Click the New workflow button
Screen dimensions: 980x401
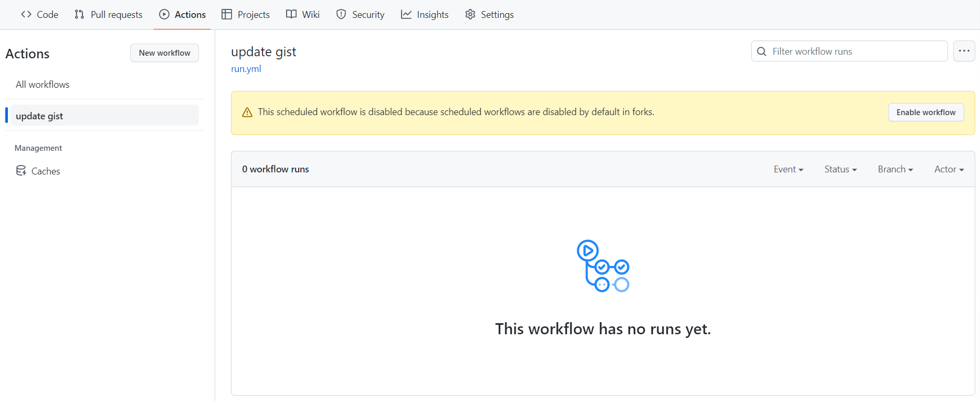164,53
